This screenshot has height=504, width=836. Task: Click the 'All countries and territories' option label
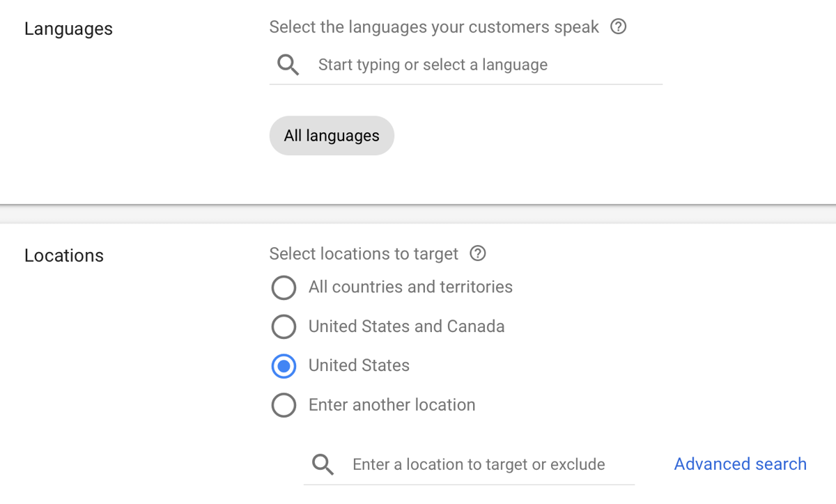pos(410,287)
